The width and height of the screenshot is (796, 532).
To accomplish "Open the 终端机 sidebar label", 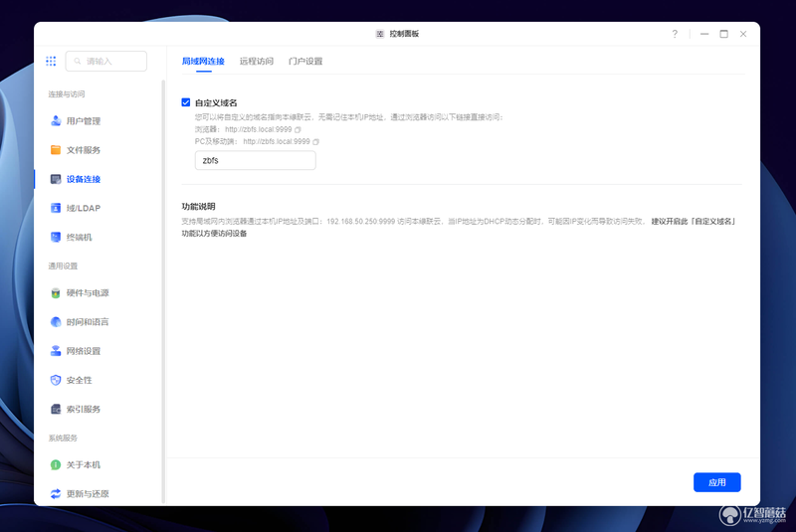I will 80,238.
